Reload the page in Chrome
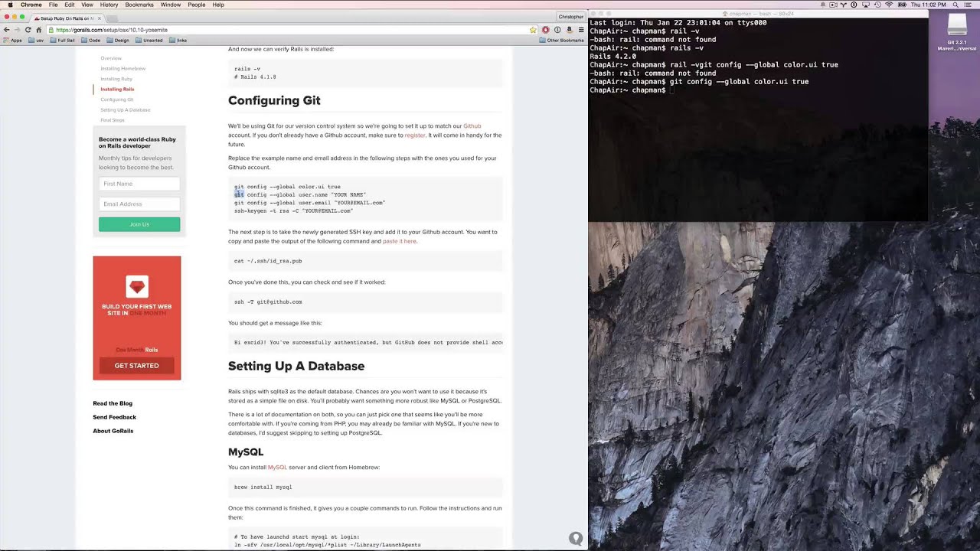The width and height of the screenshot is (980, 551). pyautogui.click(x=28, y=30)
